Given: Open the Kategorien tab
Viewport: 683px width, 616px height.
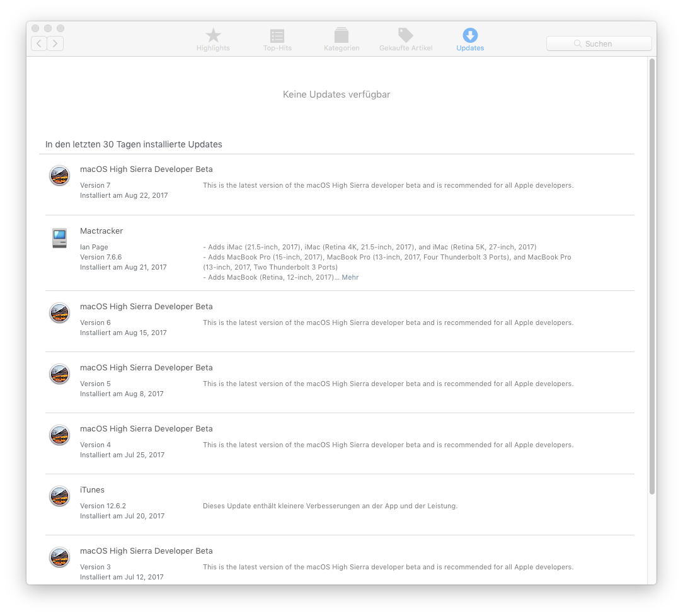Looking at the screenshot, I should pos(341,40).
